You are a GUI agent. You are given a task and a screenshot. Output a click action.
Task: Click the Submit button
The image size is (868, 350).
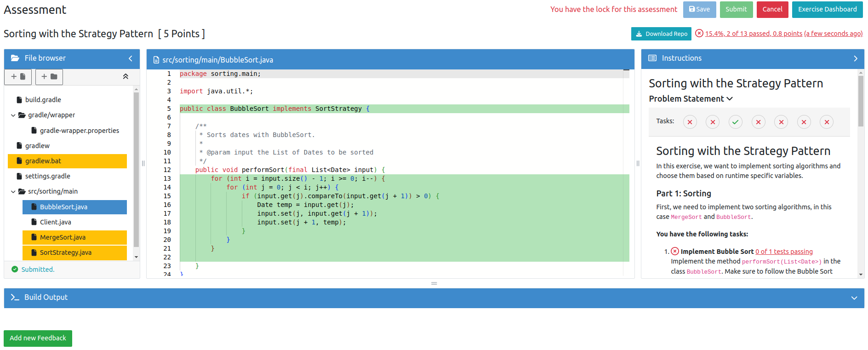point(736,9)
